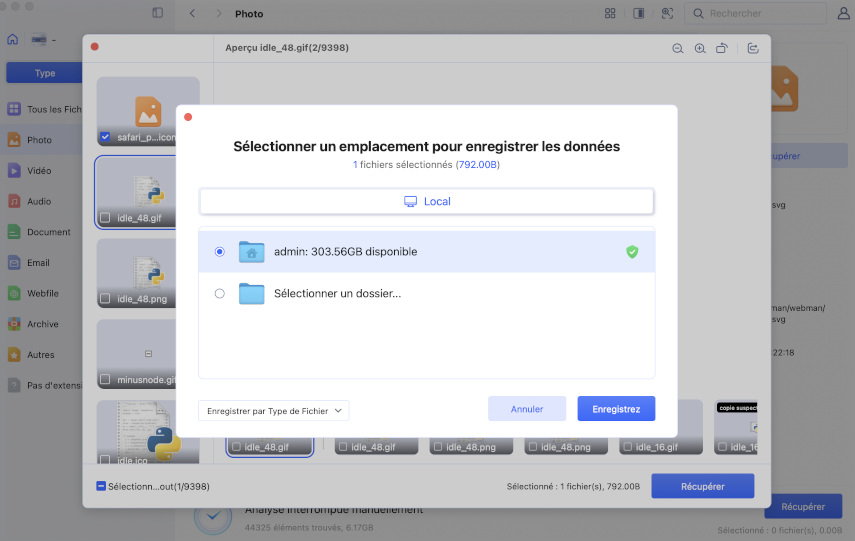Choose the 'Sélectionner un dossier...' radio option
The height and width of the screenshot is (541, 855).
click(219, 293)
